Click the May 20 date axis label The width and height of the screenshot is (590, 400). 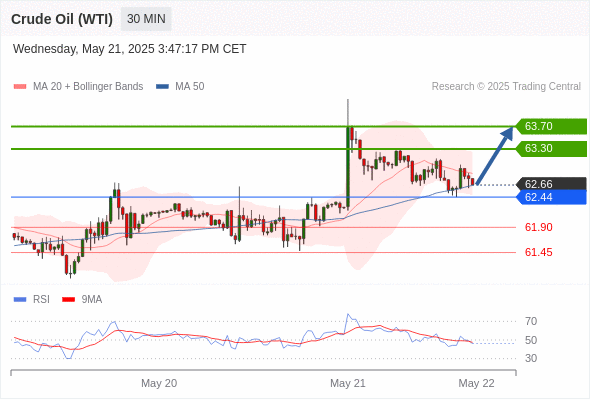click(159, 383)
